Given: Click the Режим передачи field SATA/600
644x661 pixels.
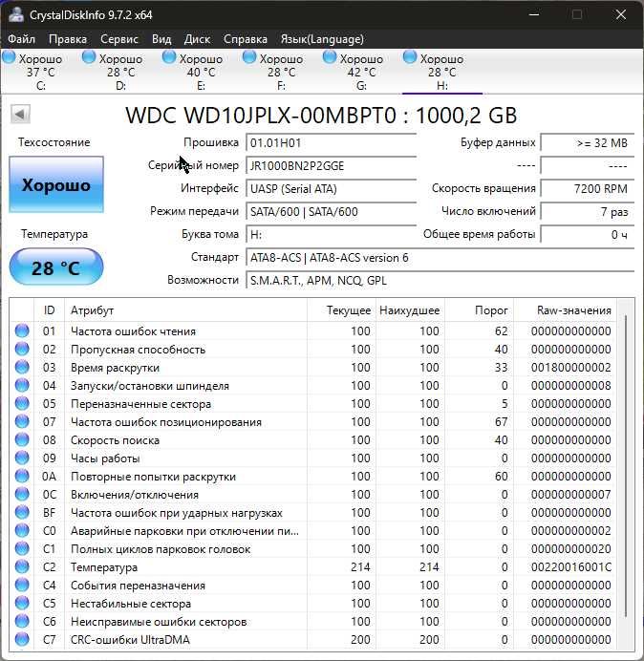Looking at the screenshot, I should click(331, 211).
